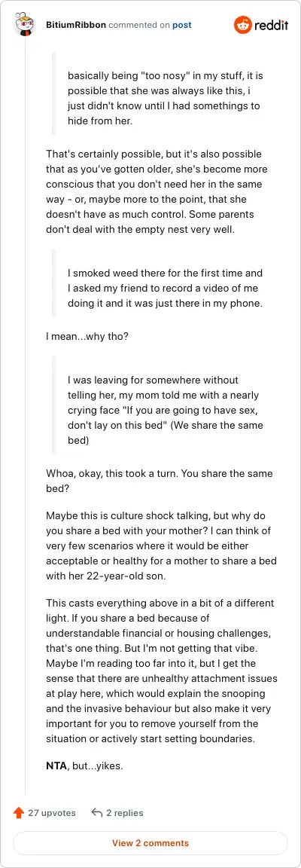The width and height of the screenshot is (301, 868).
Task: Click the 'Whoa, okay, this took a turn' paragraph
Action: (x=160, y=481)
